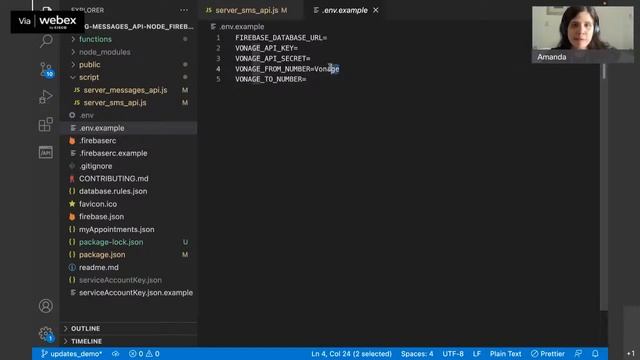Click the .env.example breadcrumb
The height and width of the screenshot is (360, 640).
click(238, 27)
